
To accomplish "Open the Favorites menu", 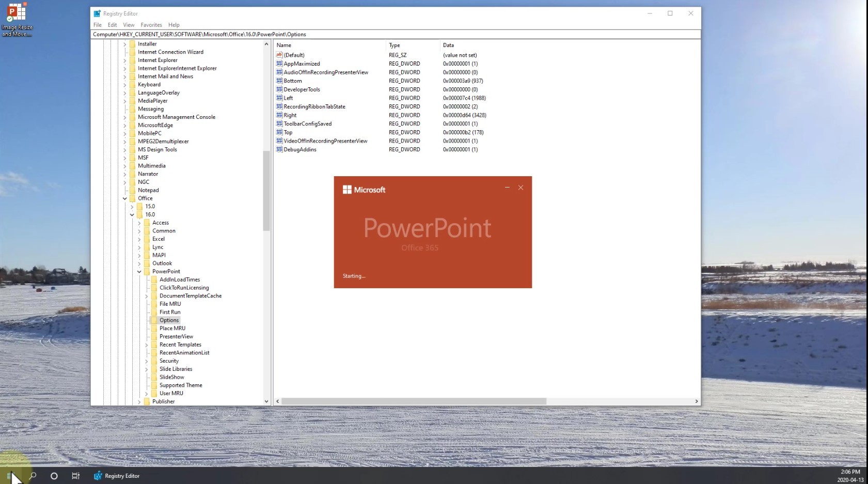I will pyautogui.click(x=151, y=24).
